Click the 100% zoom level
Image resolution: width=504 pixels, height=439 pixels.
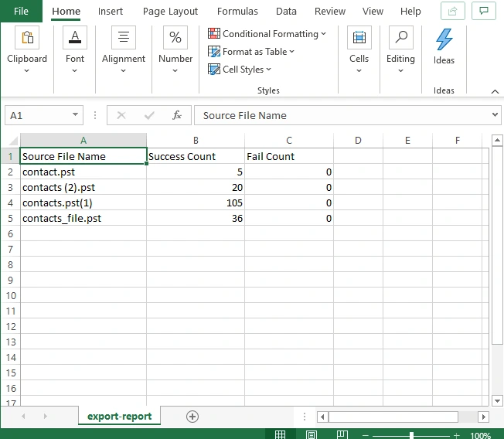(480, 435)
